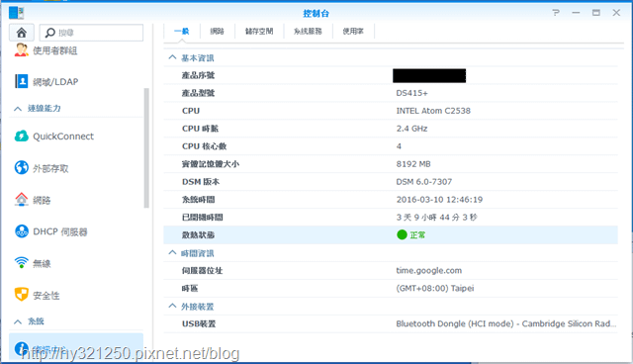Switch to the 系統服務 tab
633x364 pixels.
coord(308,31)
